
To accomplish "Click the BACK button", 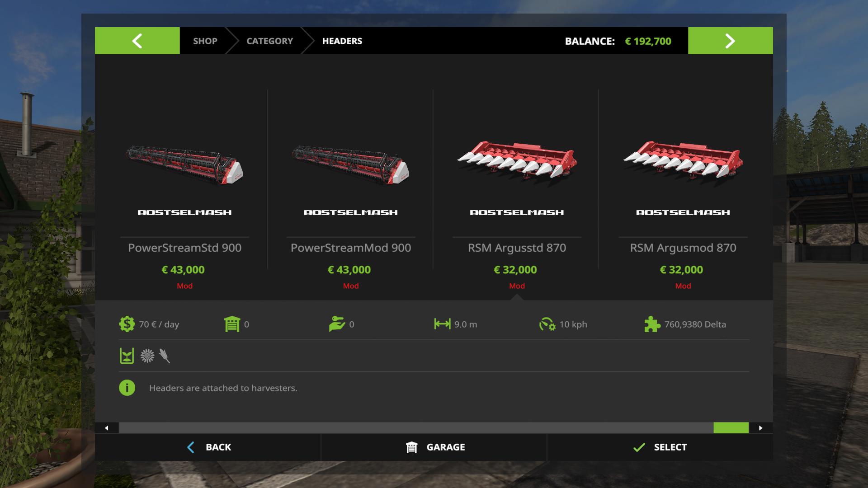I will [208, 447].
